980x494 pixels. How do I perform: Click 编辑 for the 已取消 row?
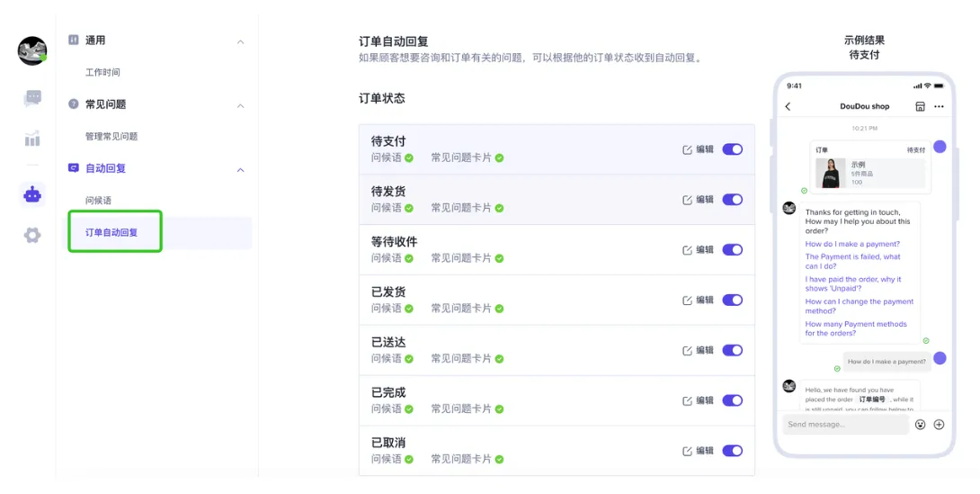pos(704,451)
